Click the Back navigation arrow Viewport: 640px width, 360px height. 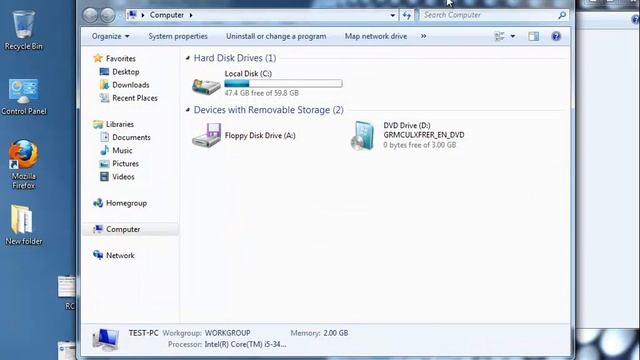[90, 15]
